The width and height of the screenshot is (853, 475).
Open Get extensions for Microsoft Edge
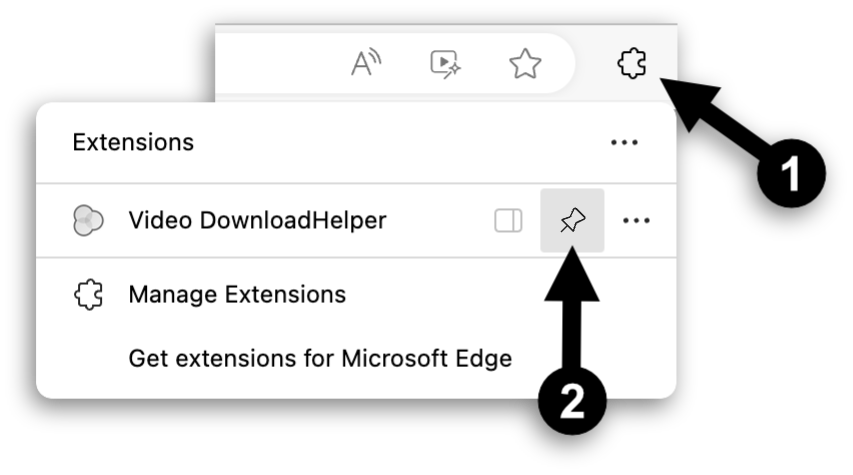point(320,357)
